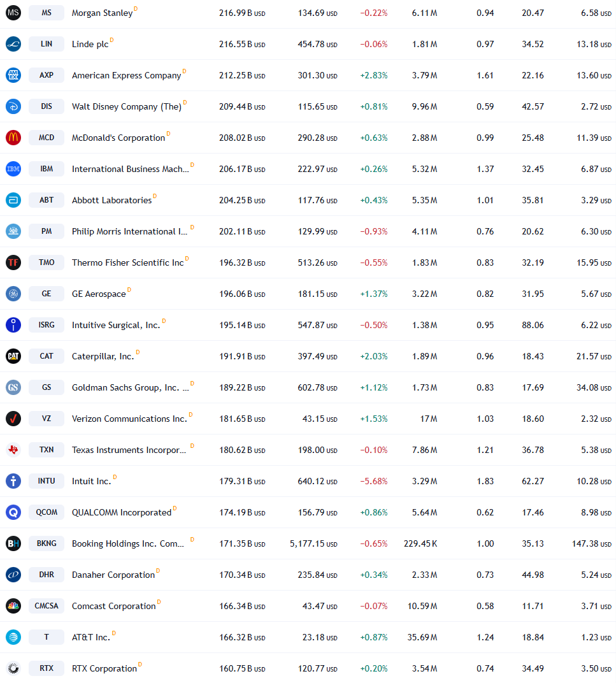Open the TMO ticker symbol
This screenshot has width=616, height=683.
[47, 262]
